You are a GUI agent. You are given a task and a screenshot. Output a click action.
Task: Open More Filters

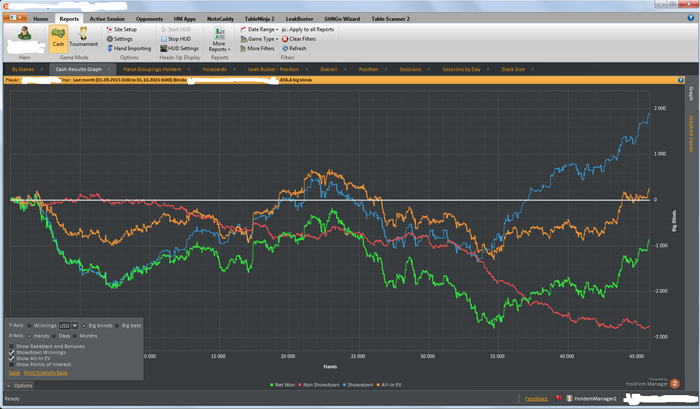(x=258, y=48)
